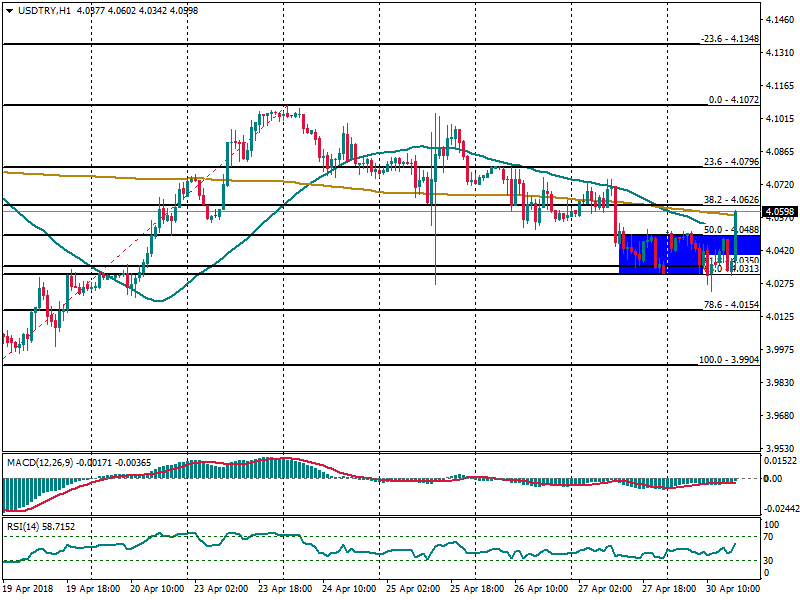Viewport: 800px width, 600px height.
Task: Click the 78.6 Fibonacci label at 4.0154
Action: coord(732,304)
